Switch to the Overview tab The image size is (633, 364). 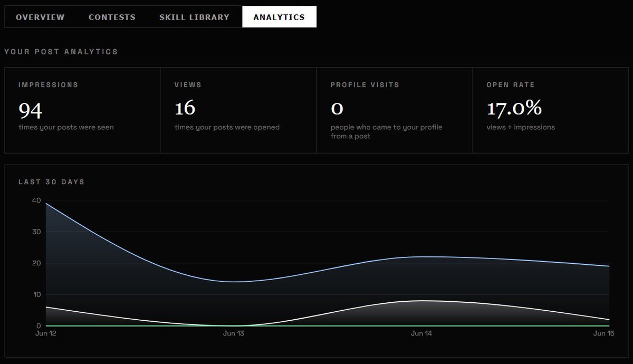tap(40, 17)
